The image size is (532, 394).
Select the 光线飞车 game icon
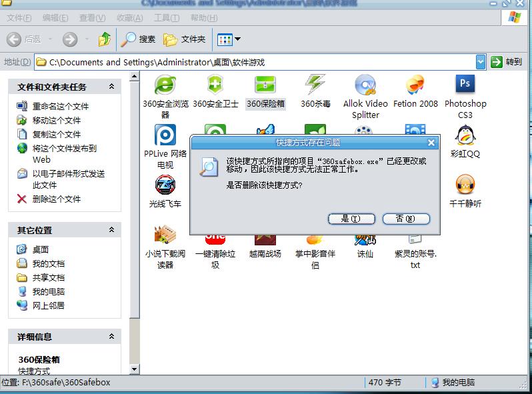click(x=165, y=185)
